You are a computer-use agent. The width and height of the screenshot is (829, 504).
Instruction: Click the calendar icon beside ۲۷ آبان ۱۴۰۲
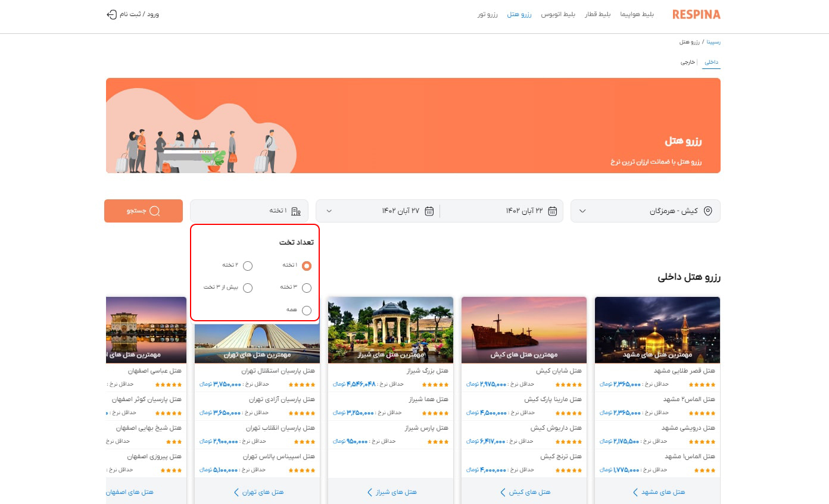pyautogui.click(x=429, y=211)
